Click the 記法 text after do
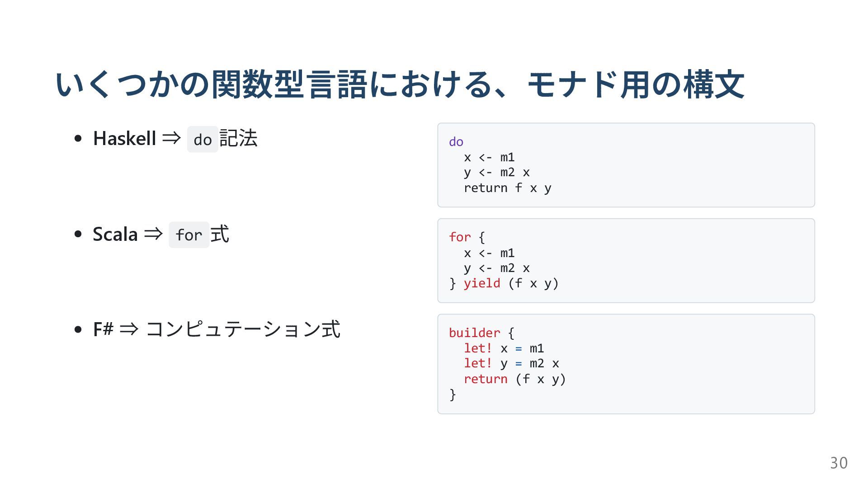 point(239,138)
